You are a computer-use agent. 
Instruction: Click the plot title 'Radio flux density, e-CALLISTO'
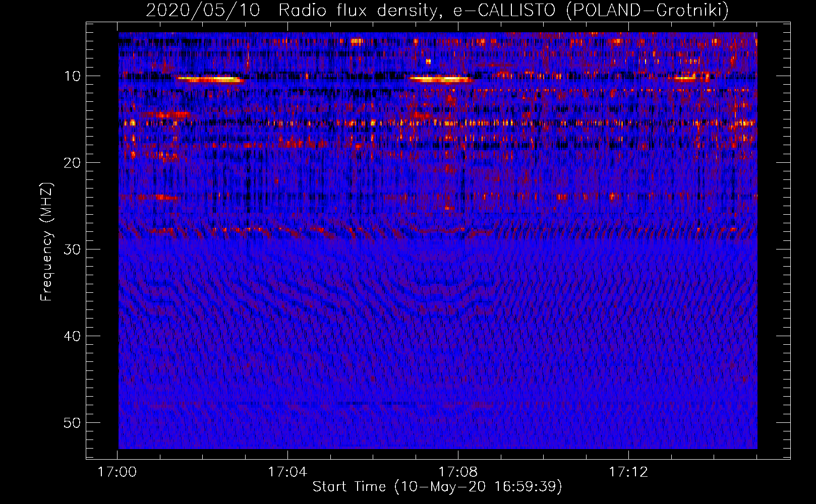tap(417, 10)
